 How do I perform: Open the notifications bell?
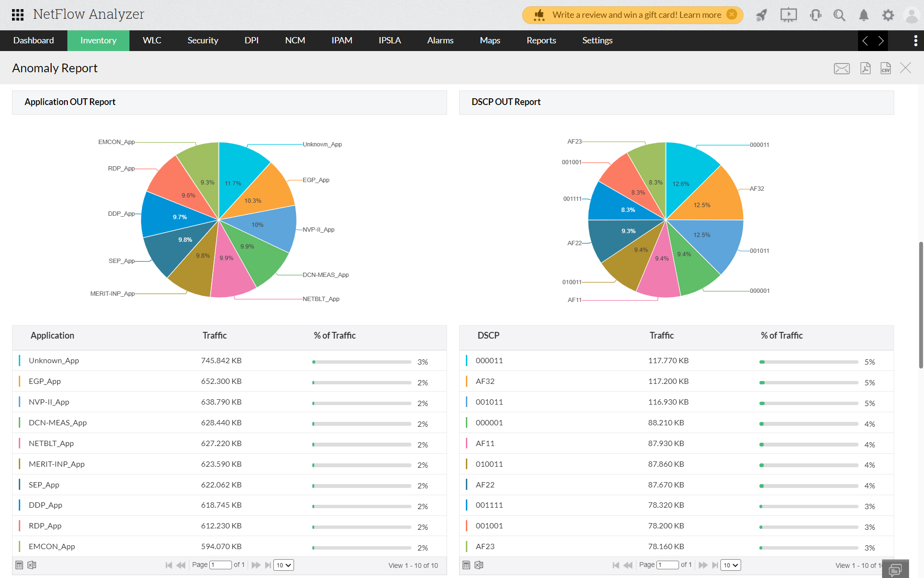pyautogui.click(x=864, y=15)
